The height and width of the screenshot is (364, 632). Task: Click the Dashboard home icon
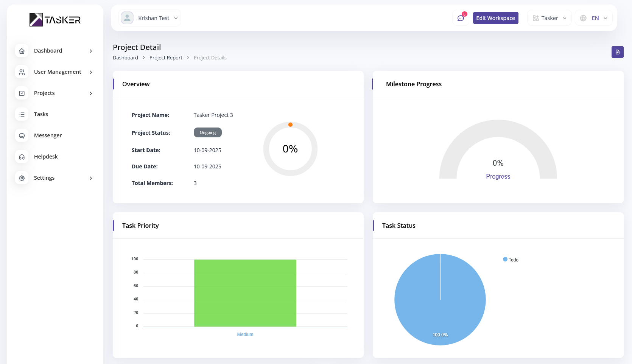tap(22, 51)
